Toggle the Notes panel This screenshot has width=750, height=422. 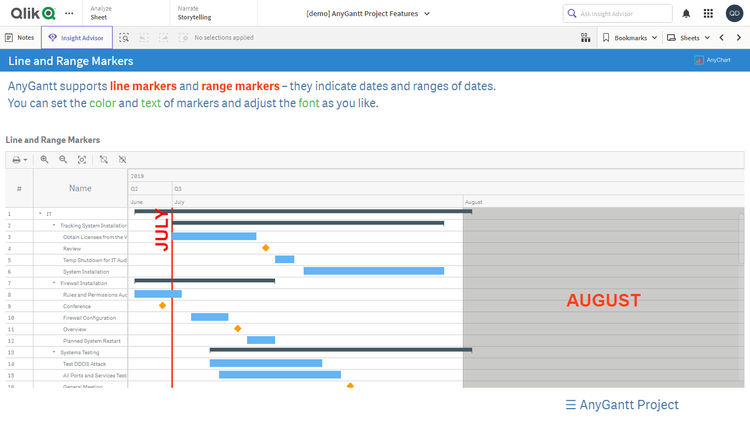coord(20,37)
